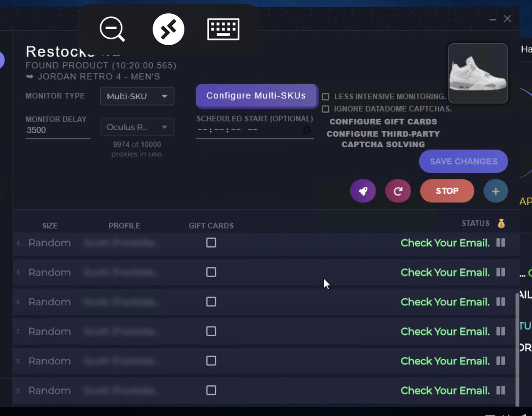Open the on-screen keyboard icon

coord(223,29)
